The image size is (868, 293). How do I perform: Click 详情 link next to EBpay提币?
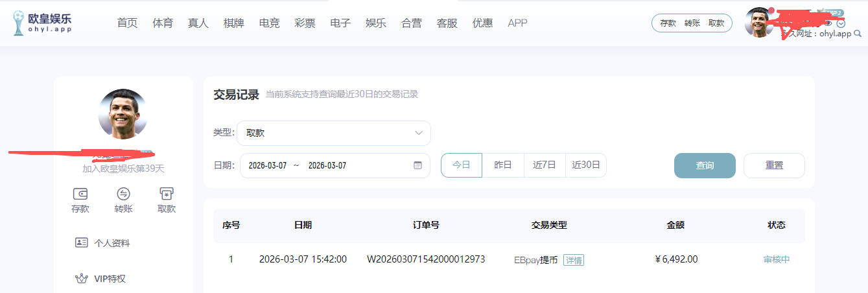[573, 260]
